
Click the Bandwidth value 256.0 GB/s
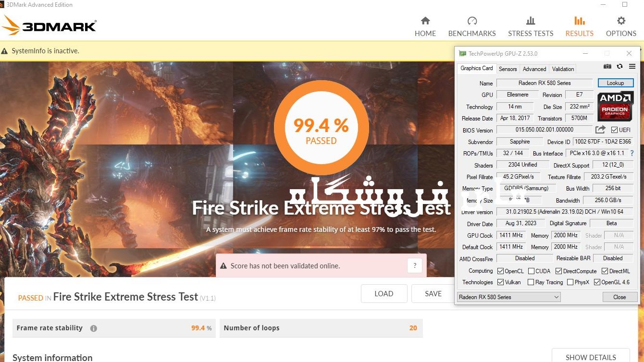(608, 200)
